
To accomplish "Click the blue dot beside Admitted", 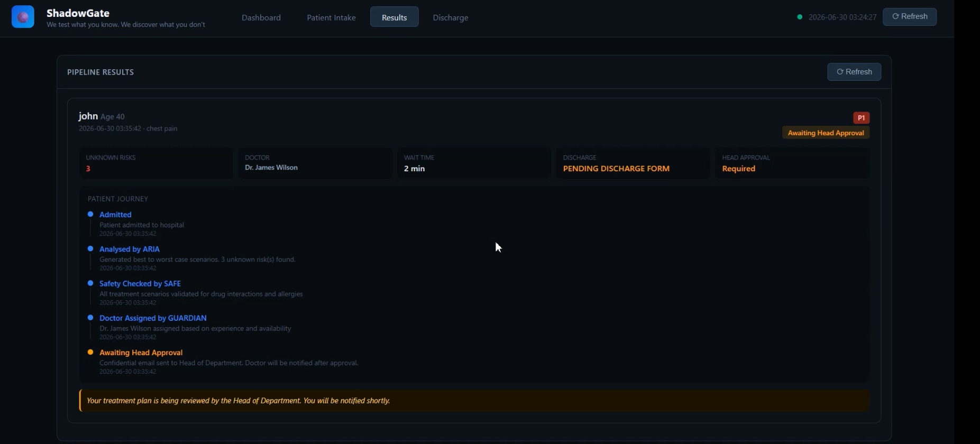I will point(90,214).
